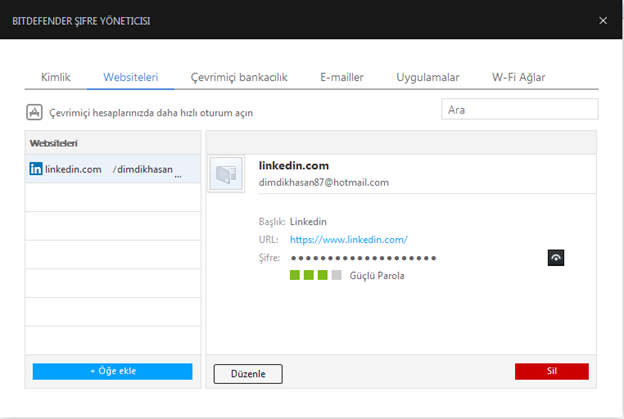Image resolution: width=624 pixels, height=419 pixels.
Task: Select the Uygulamalar tab
Action: tap(427, 77)
